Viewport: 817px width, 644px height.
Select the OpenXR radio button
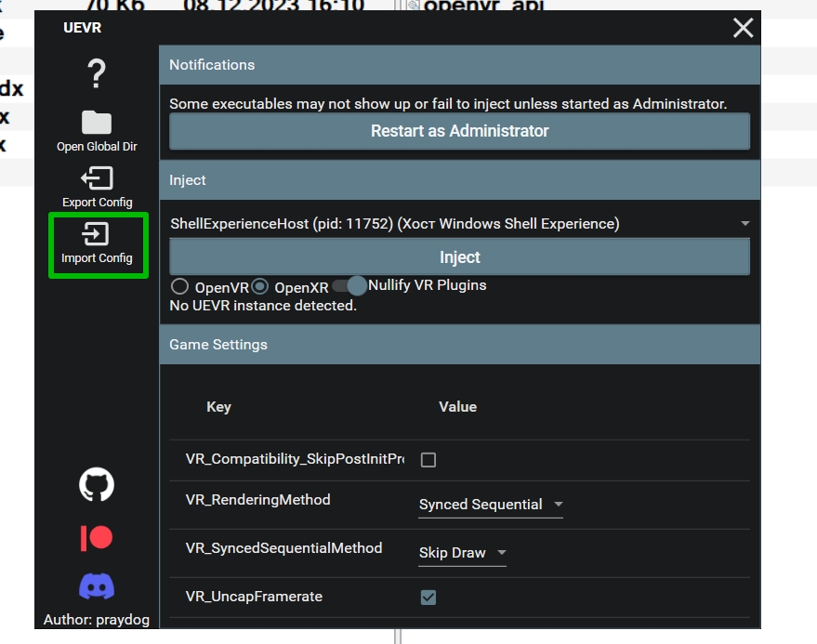pos(259,286)
